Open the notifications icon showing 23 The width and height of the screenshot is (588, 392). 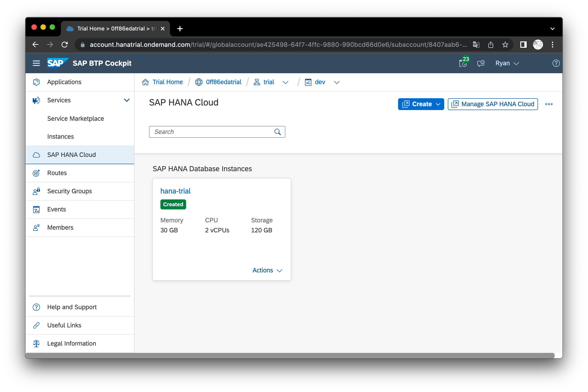click(463, 63)
